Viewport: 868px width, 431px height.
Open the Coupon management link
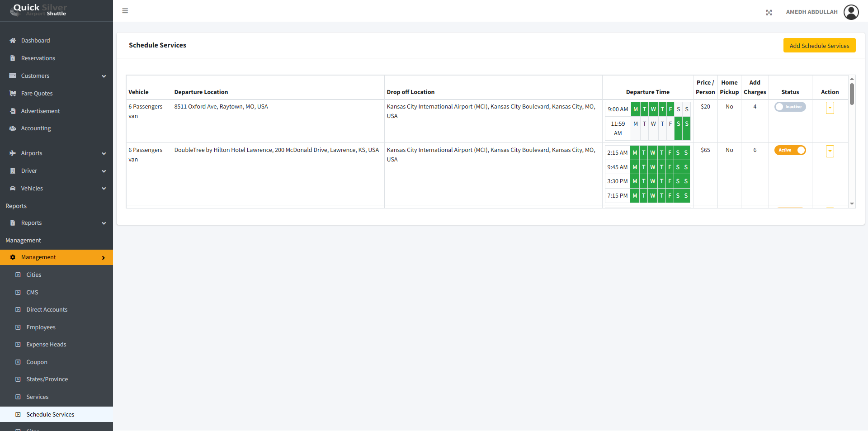[37, 362]
